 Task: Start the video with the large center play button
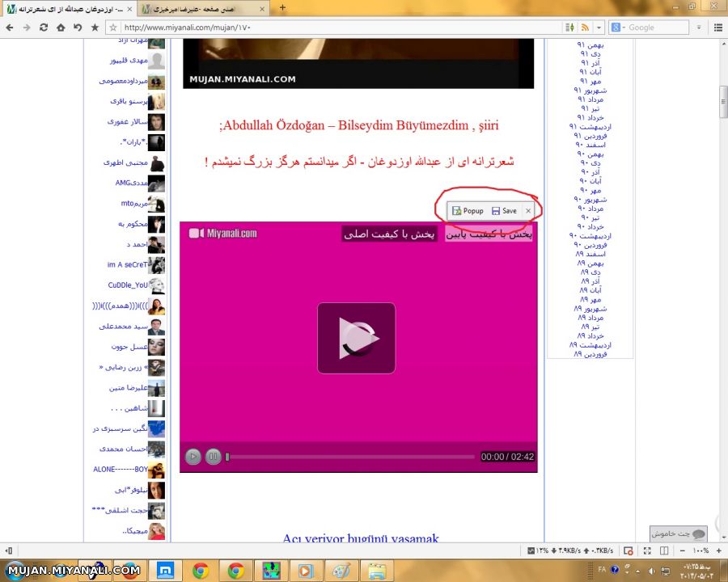point(357,338)
